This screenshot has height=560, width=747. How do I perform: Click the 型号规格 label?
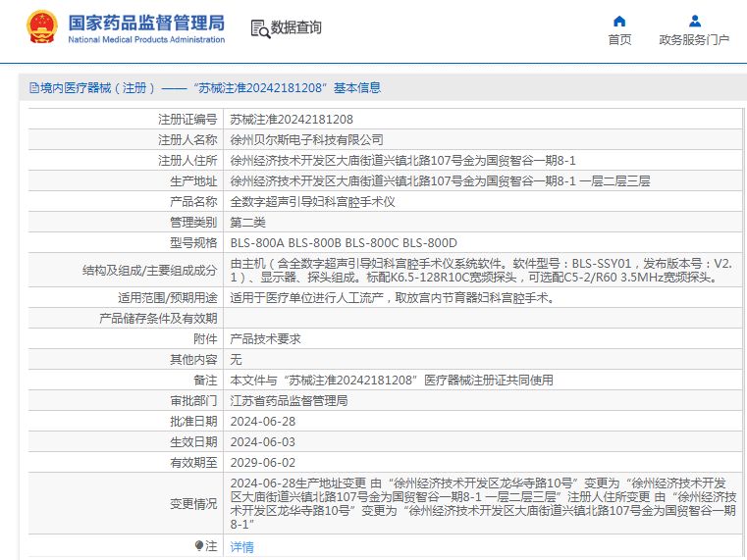tap(193, 243)
